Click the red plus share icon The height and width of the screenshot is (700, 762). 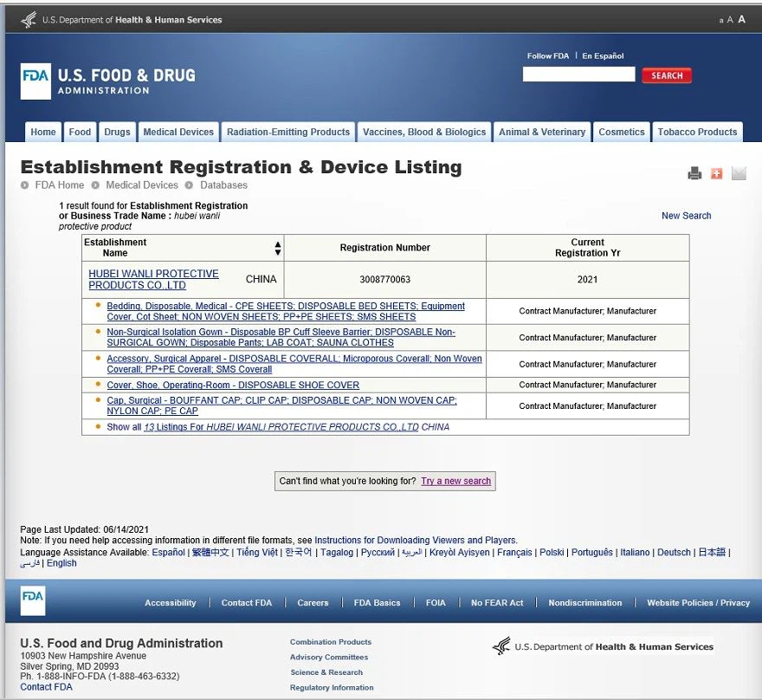[x=716, y=173]
